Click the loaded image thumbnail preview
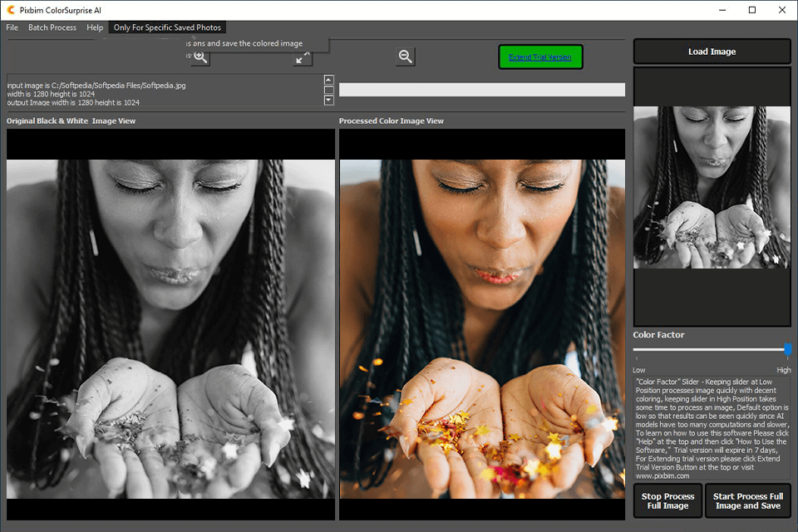798x532 pixels. point(712,187)
